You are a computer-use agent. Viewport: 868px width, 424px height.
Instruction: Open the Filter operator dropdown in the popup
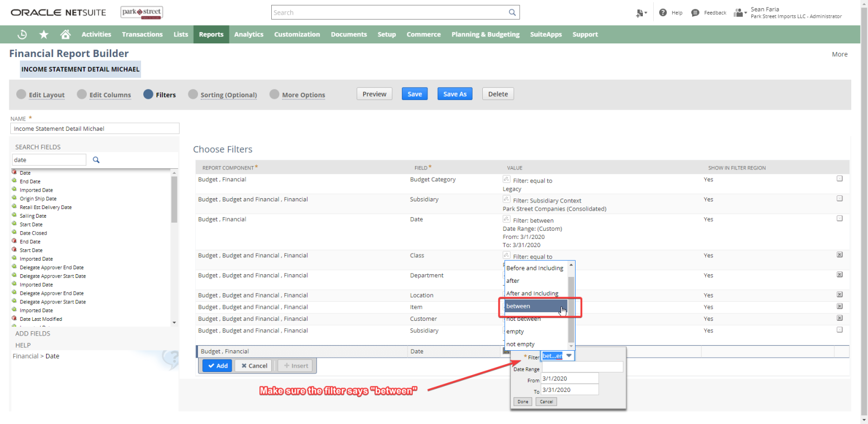pyautogui.click(x=569, y=356)
